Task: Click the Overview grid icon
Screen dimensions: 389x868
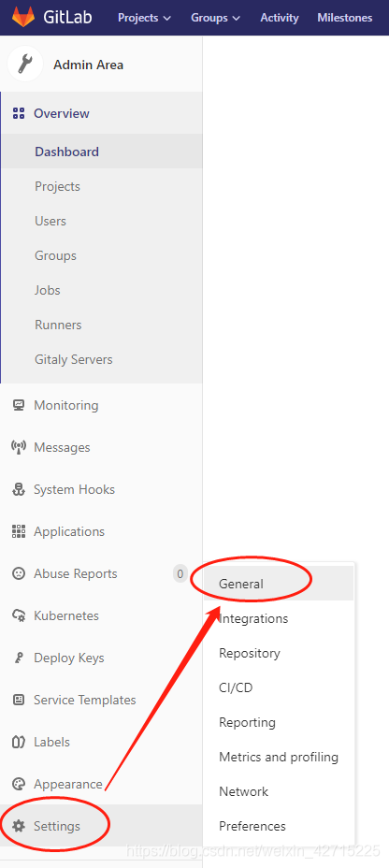Action: 19,113
